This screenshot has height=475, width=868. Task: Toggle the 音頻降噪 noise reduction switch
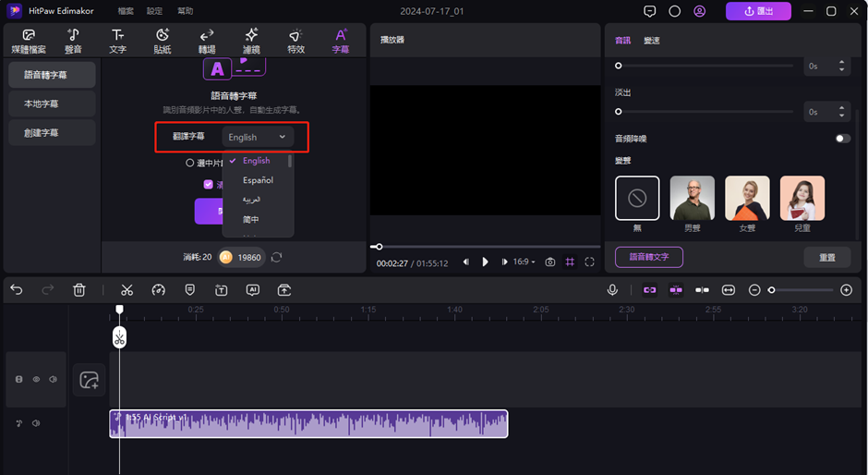pyautogui.click(x=842, y=139)
